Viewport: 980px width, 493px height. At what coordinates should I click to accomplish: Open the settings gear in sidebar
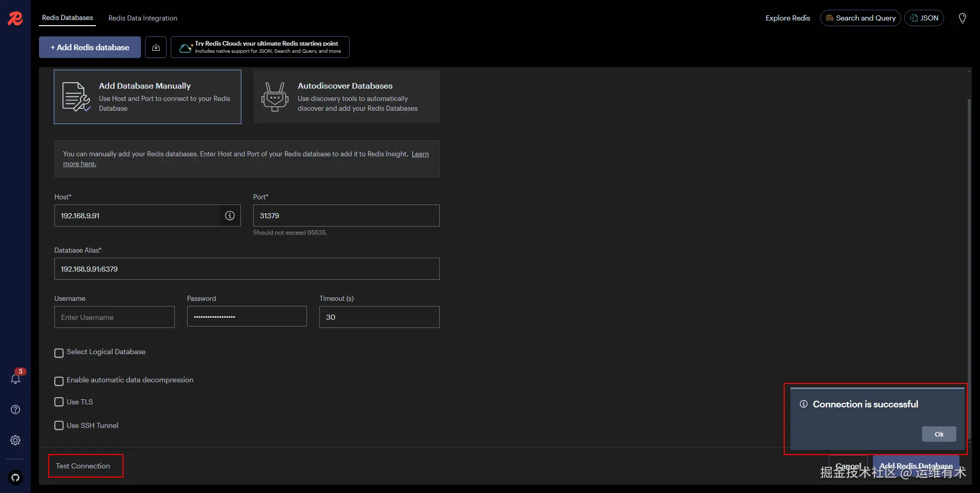pos(15,440)
